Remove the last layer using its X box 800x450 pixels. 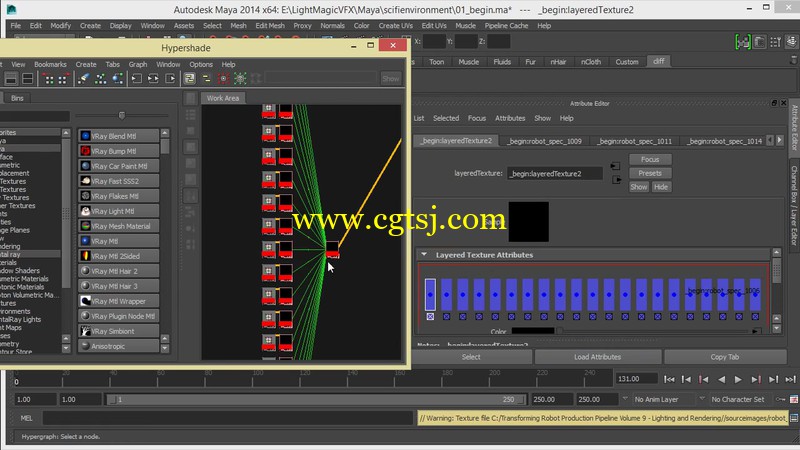pyautogui.click(x=755, y=317)
